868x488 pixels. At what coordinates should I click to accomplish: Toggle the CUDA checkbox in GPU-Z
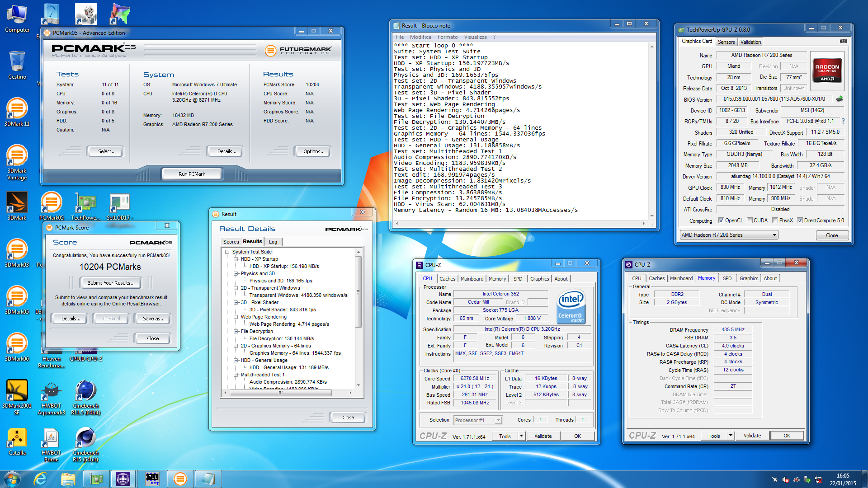750,221
